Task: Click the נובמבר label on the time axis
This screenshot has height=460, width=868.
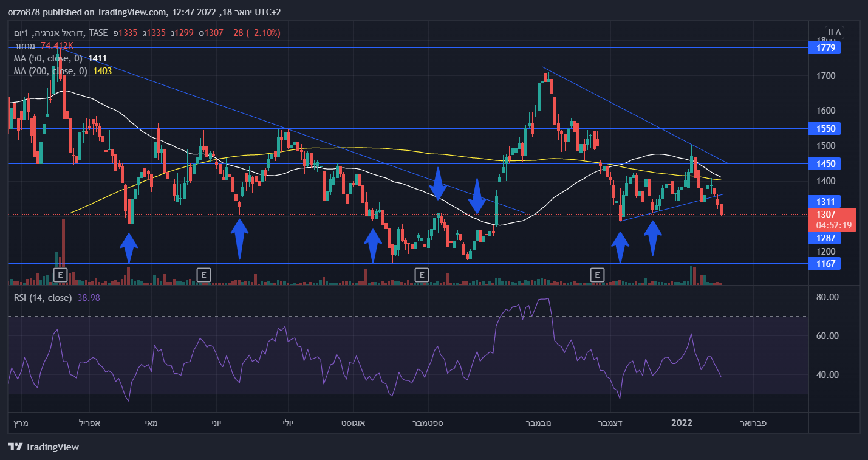Action: pos(539,422)
